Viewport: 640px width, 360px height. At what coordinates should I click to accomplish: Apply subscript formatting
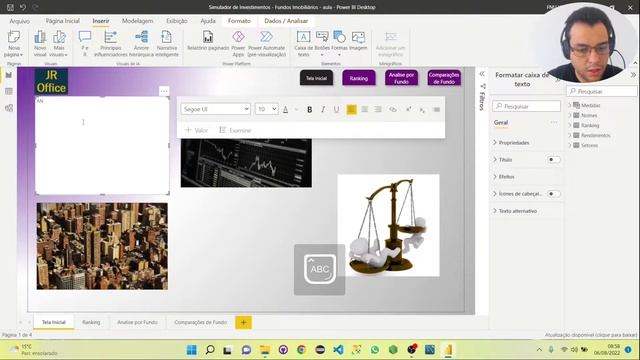(422, 109)
